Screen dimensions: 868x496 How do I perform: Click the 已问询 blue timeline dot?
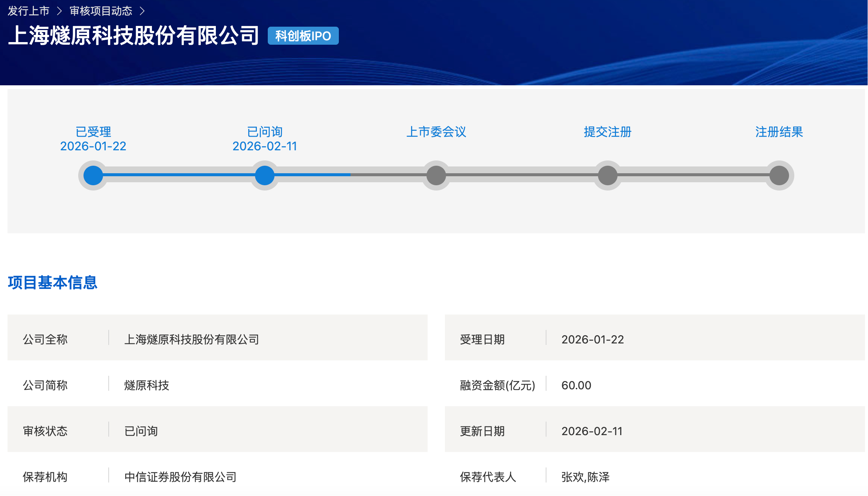(x=265, y=175)
